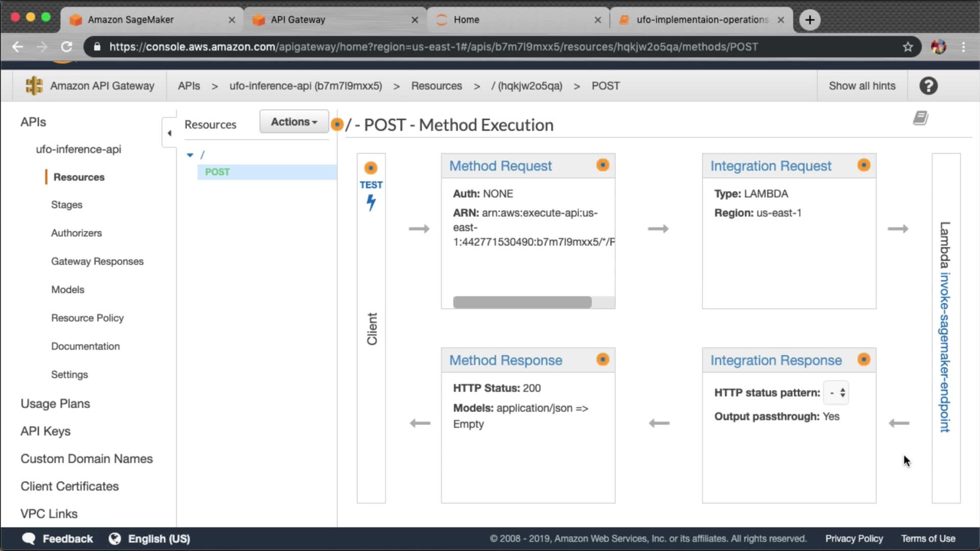Open HTTP status pattern selector

(x=836, y=393)
